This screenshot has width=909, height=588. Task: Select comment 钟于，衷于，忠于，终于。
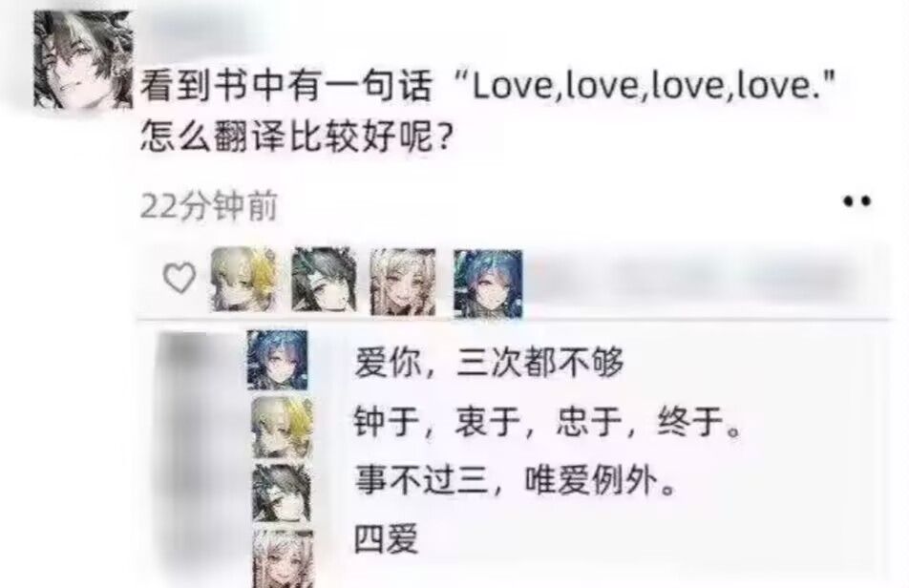click(x=548, y=421)
